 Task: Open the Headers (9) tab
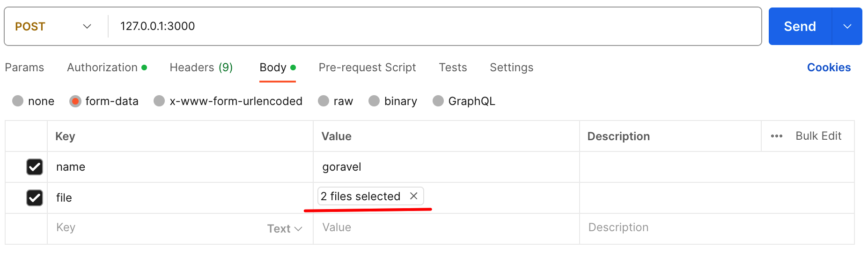[x=201, y=68]
